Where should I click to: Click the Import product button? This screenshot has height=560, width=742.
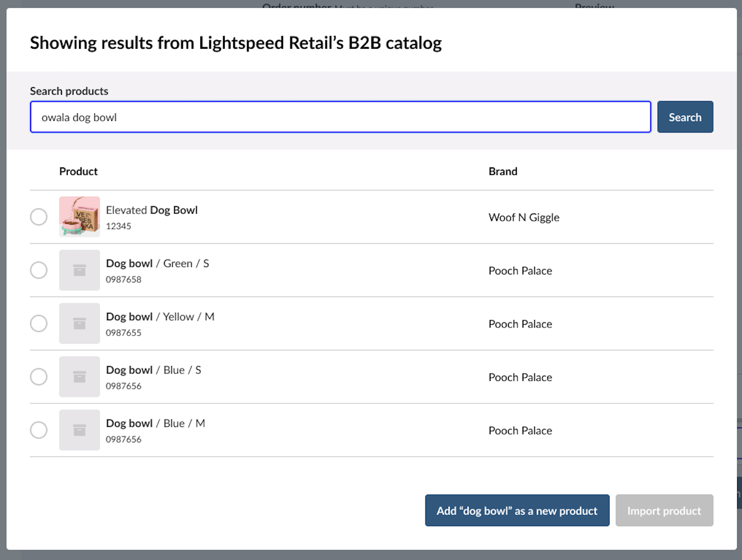(665, 511)
